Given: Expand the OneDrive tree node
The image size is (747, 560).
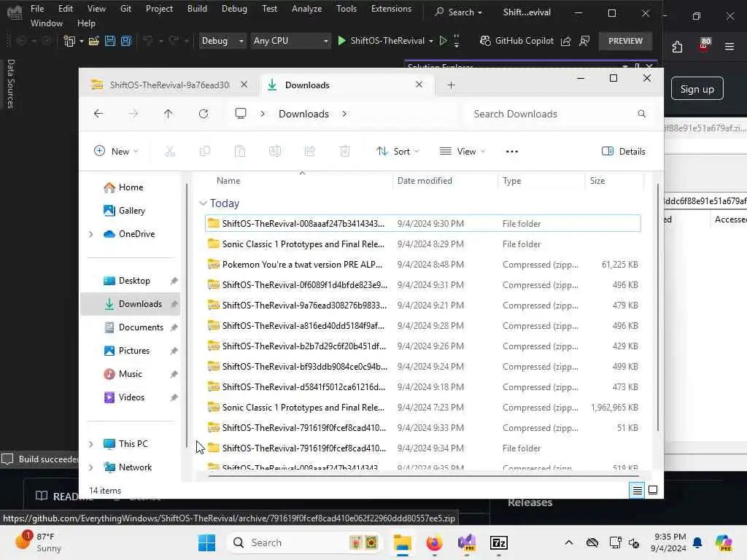Looking at the screenshot, I should 91,234.
